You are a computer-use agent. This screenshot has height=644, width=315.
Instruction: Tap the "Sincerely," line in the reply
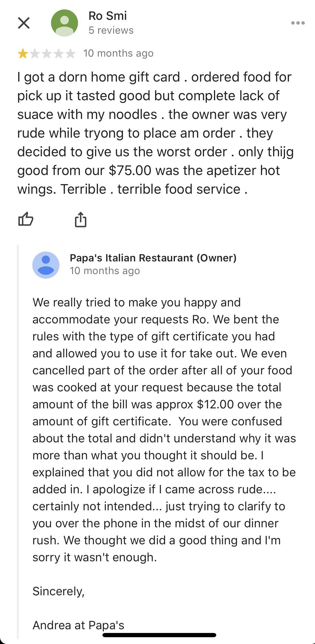pos(59,591)
